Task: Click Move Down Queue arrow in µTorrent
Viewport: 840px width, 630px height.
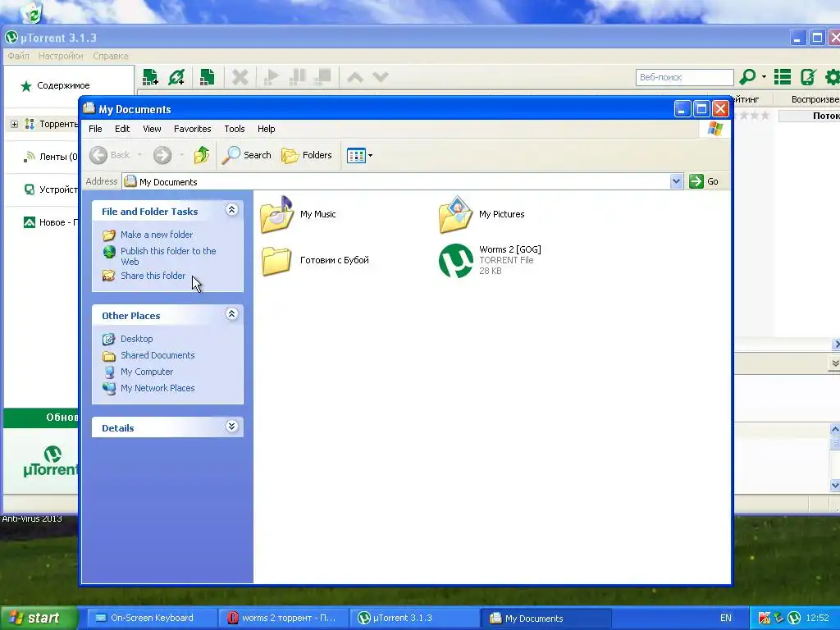Action: click(x=381, y=77)
